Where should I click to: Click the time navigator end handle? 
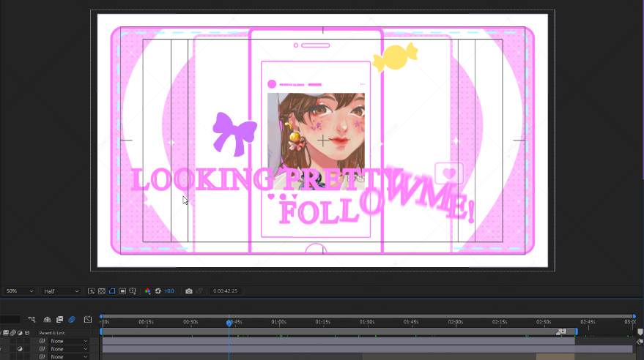[x=634, y=317]
